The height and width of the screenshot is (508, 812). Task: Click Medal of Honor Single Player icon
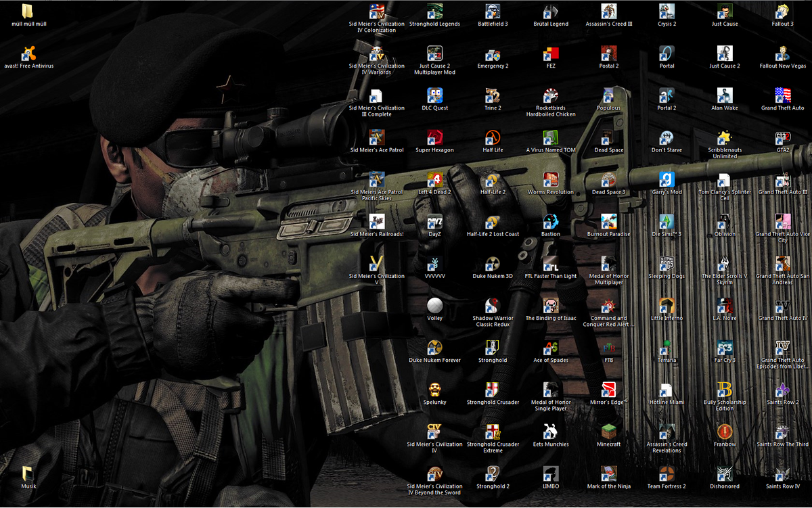(551, 390)
